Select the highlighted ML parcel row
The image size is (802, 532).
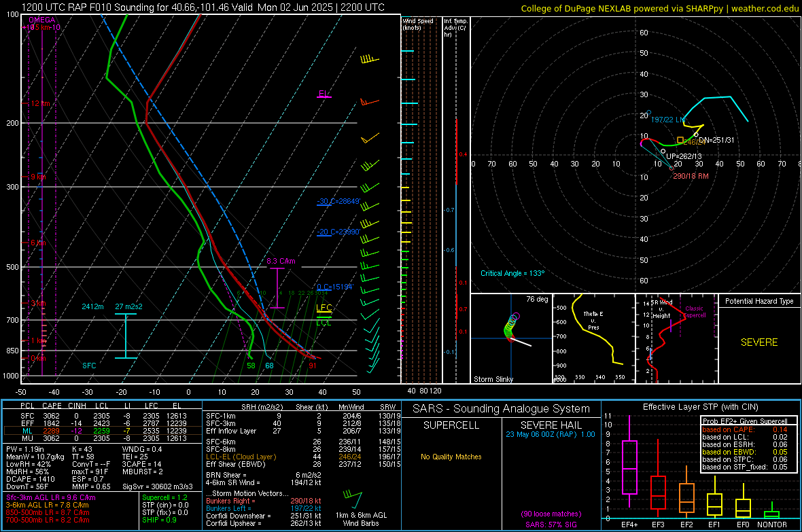[103, 431]
